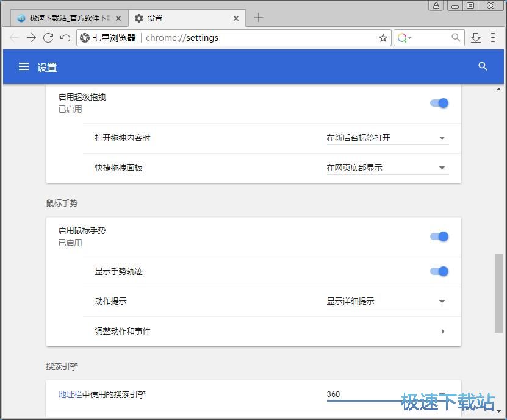This screenshot has width=507, height=420.
Task: Toggle 启用超级拖拽 switch
Action: (x=439, y=103)
